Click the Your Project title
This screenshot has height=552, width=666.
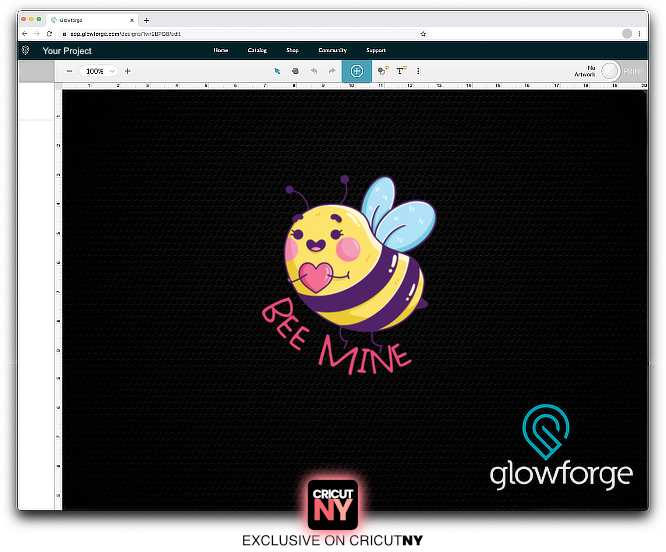pos(67,51)
